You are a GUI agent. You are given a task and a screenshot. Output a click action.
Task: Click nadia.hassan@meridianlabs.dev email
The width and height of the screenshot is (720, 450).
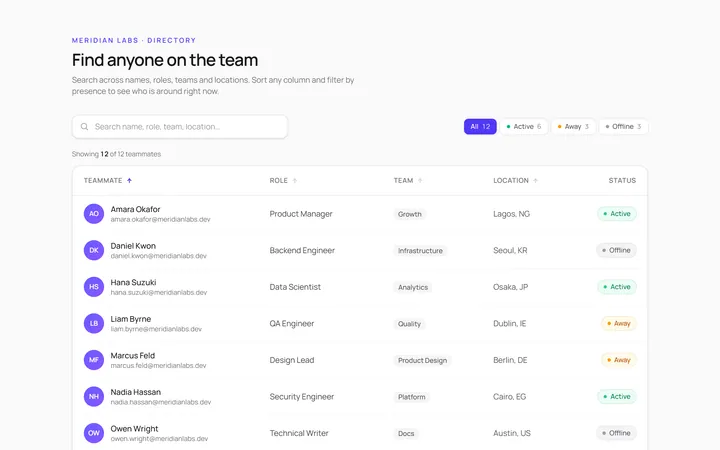click(x=161, y=402)
